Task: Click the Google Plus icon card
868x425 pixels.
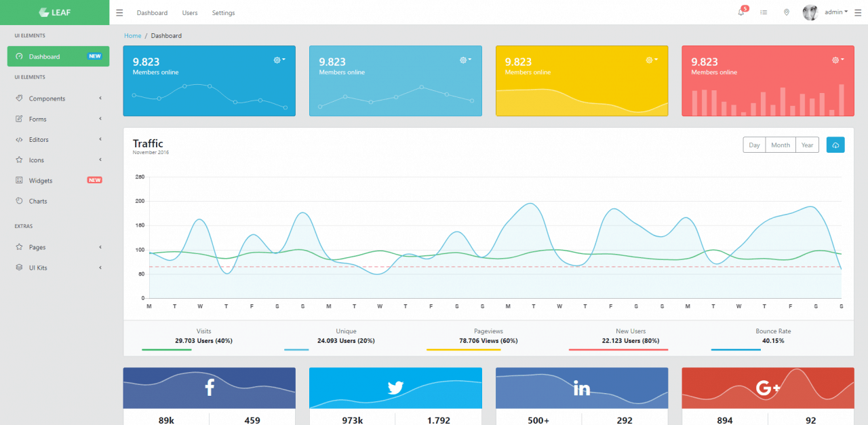Action: [x=768, y=388]
